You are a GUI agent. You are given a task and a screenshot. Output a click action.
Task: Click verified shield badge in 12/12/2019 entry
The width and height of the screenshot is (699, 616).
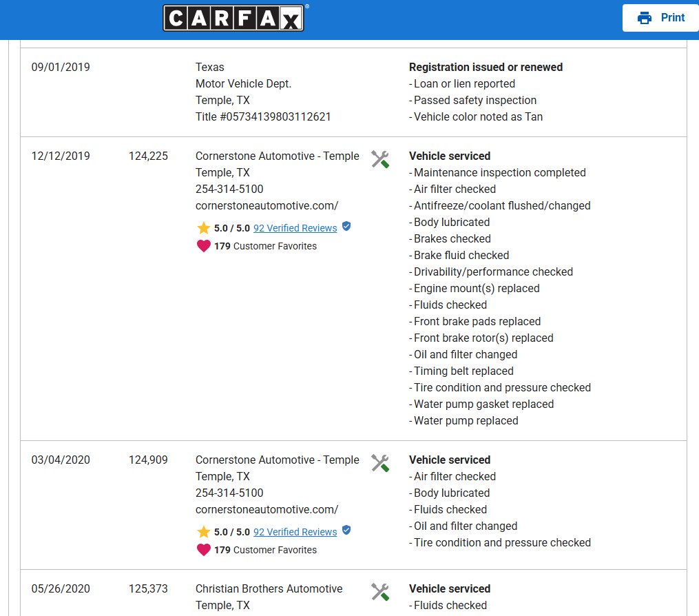coord(346,226)
